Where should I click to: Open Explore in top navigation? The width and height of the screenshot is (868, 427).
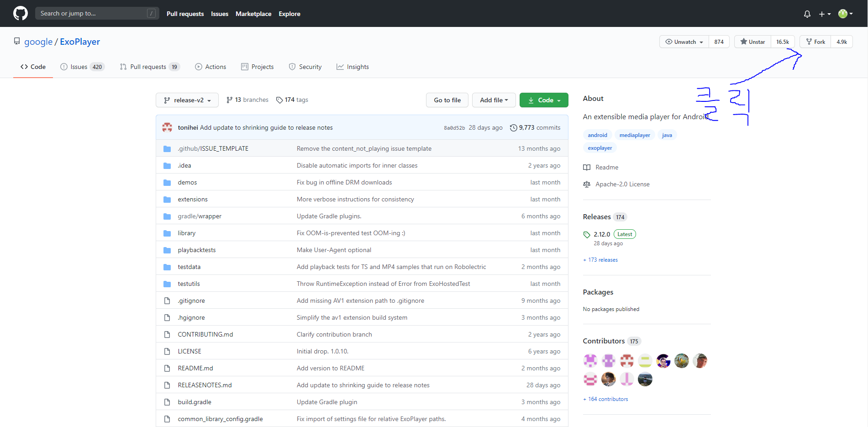tap(289, 14)
